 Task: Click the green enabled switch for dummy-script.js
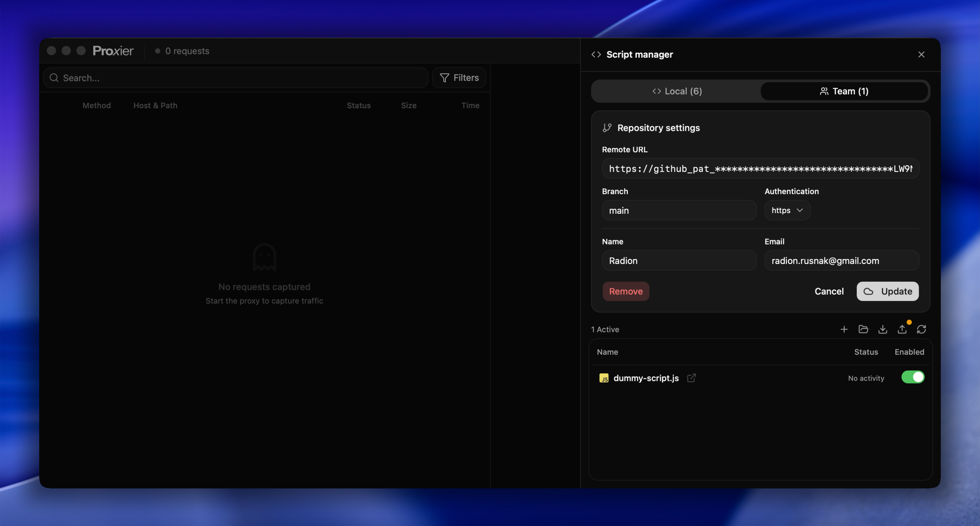tap(913, 377)
